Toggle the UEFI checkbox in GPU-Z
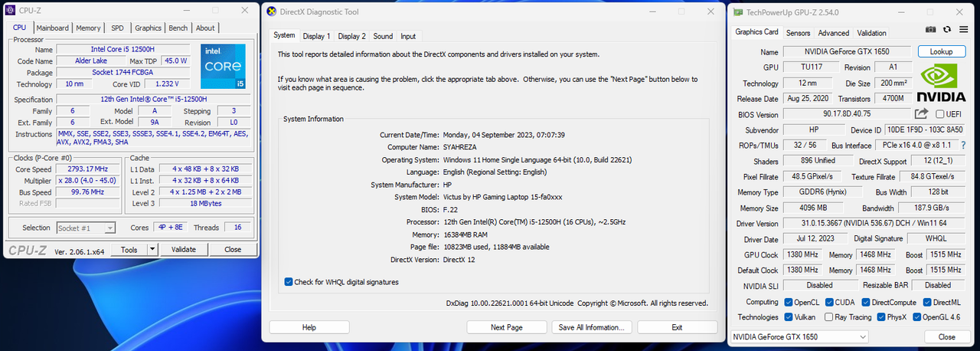The image size is (980, 351). [940, 114]
